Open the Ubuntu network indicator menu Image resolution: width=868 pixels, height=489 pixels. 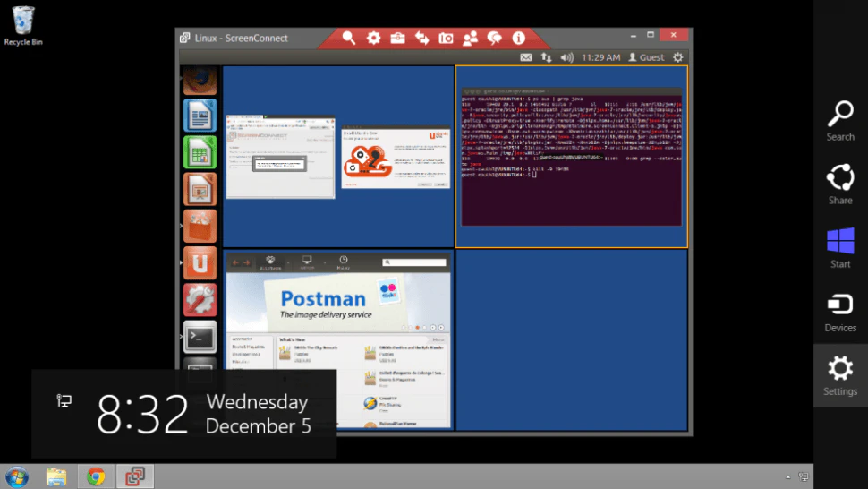[x=546, y=57]
